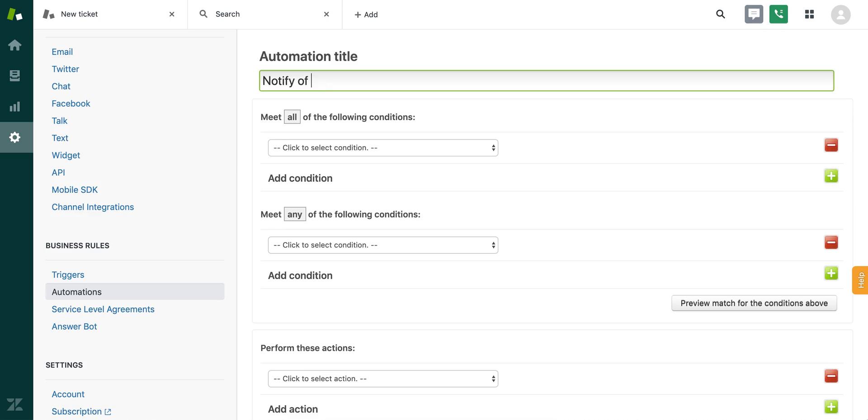This screenshot has height=420, width=868.
Task: Open the Subscription external link icon
Action: 108,412
